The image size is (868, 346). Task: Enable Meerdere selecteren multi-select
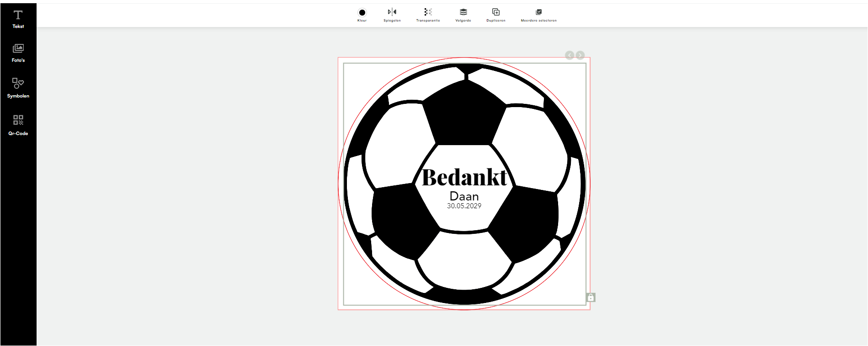click(x=538, y=12)
